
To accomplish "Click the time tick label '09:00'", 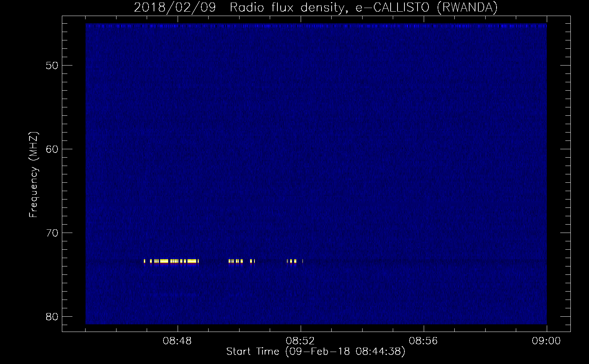I will 546,341.
